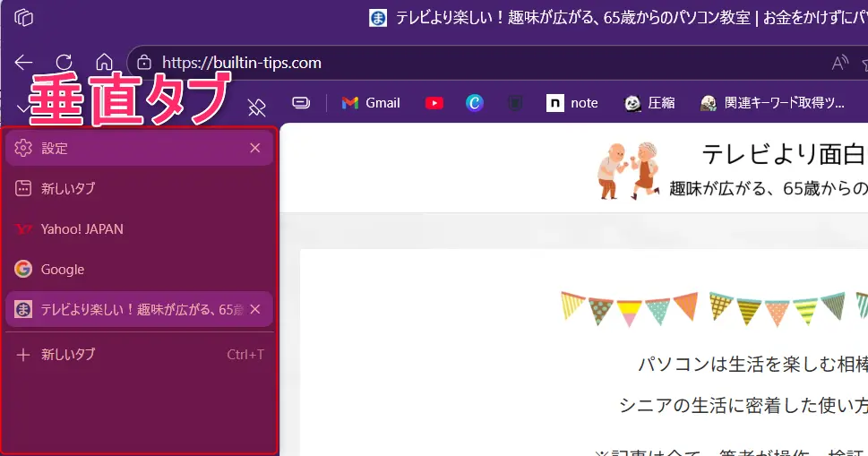868x456 pixels.
Task: Click the Read Aloud icon in the address bar
Action: point(839,63)
